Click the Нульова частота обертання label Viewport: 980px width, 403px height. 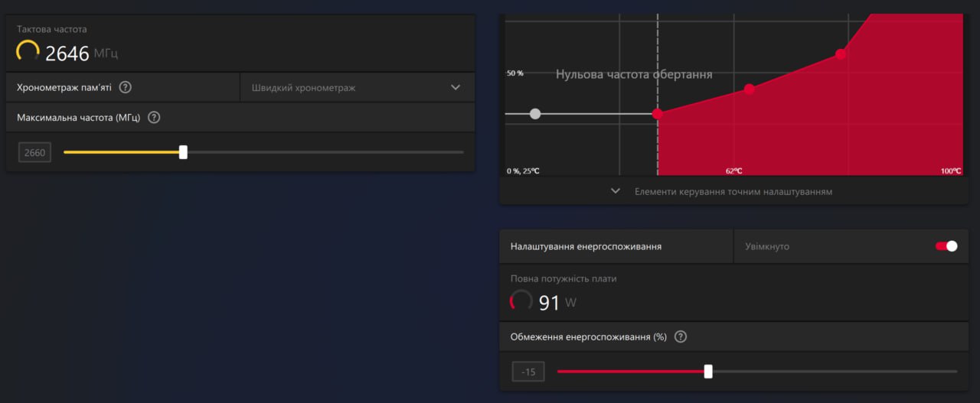(x=634, y=74)
